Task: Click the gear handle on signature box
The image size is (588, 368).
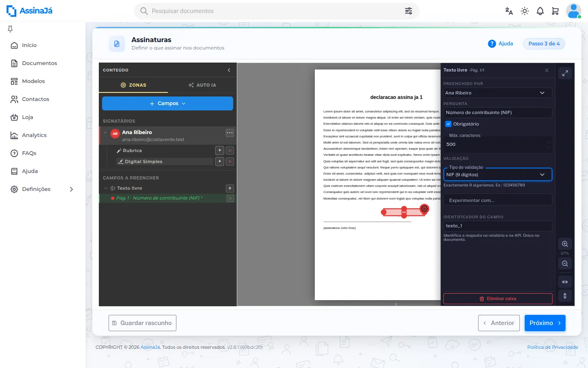Action: tap(425, 209)
